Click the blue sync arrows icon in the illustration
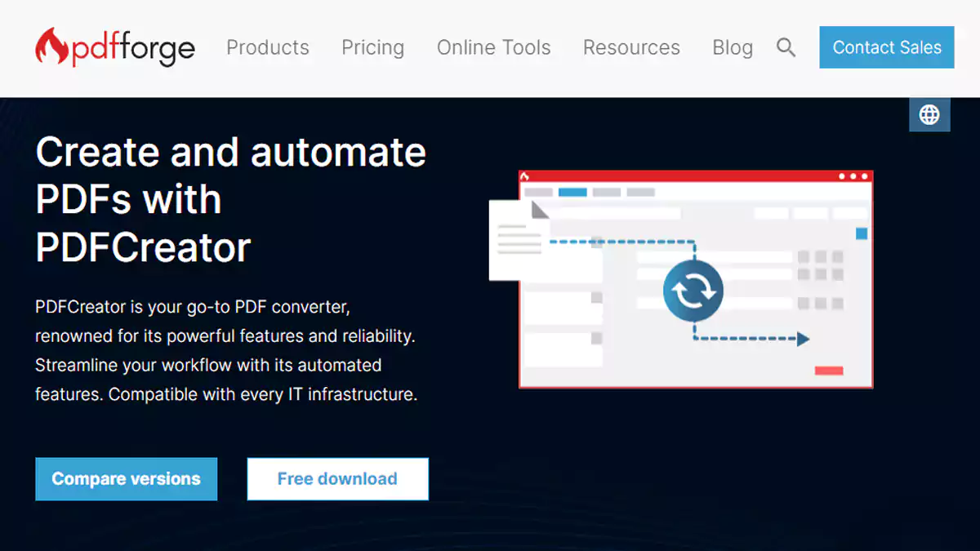 click(x=693, y=290)
